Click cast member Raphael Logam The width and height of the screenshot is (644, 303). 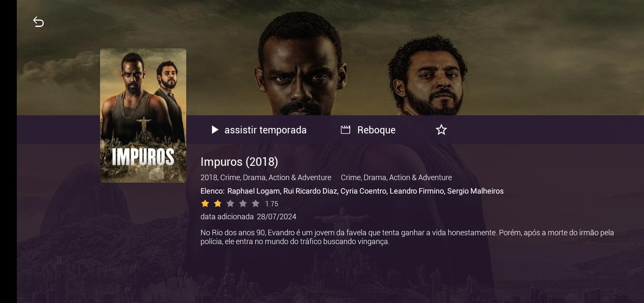click(253, 191)
